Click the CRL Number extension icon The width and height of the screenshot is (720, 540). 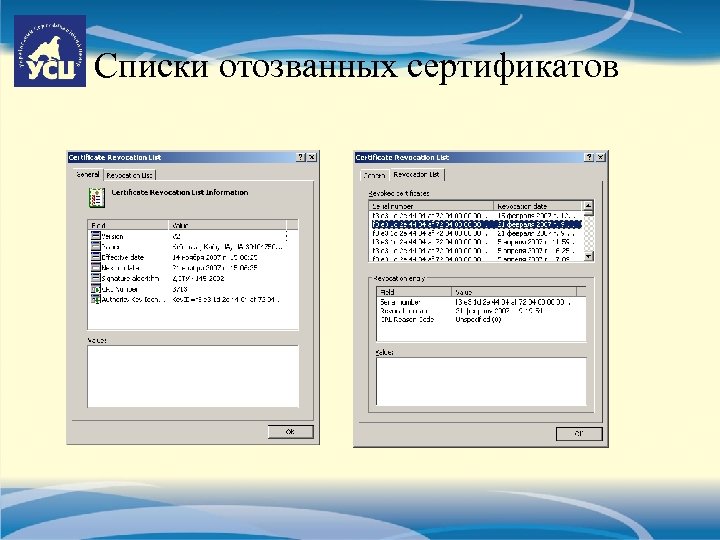[x=96, y=289]
